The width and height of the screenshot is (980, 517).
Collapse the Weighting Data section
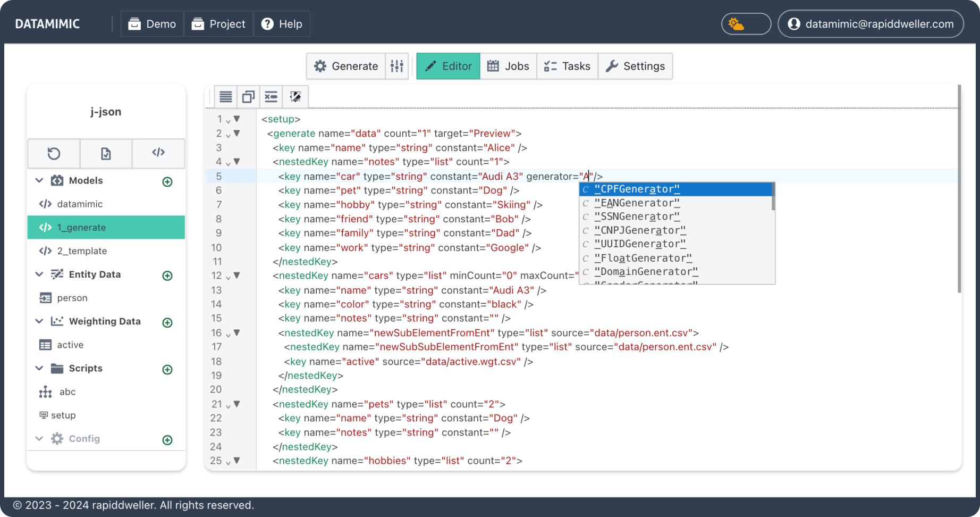[x=39, y=321]
